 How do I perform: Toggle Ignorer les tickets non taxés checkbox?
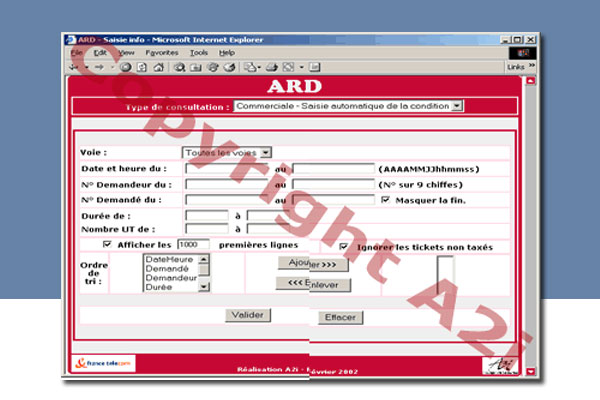pyautogui.click(x=344, y=247)
